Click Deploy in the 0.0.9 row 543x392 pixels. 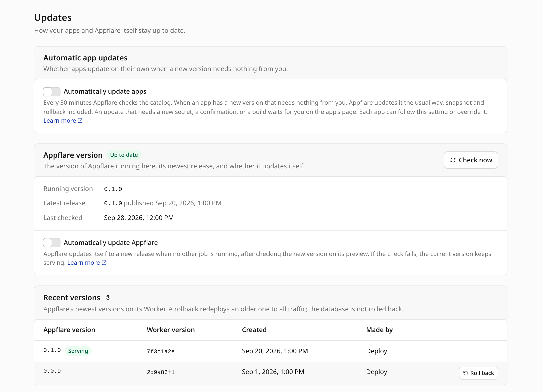pyautogui.click(x=377, y=372)
